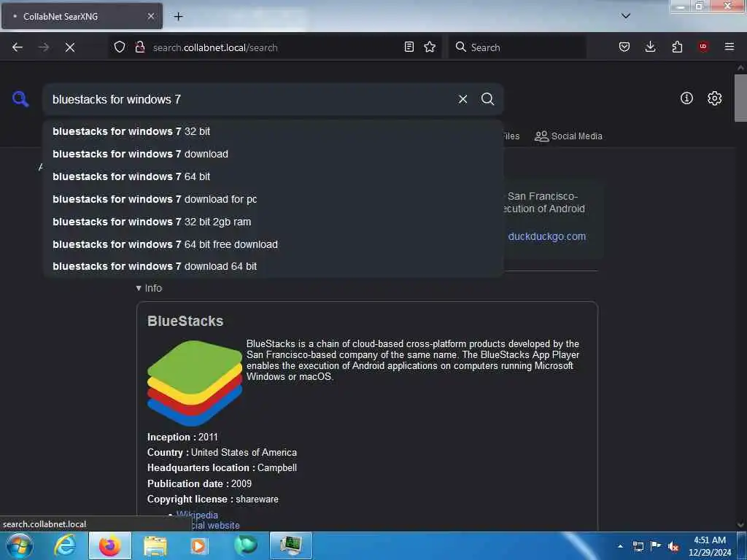This screenshot has width=747, height=560.
Task: Click the taskbar clock showing 4:51 AM
Action: coord(709,546)
